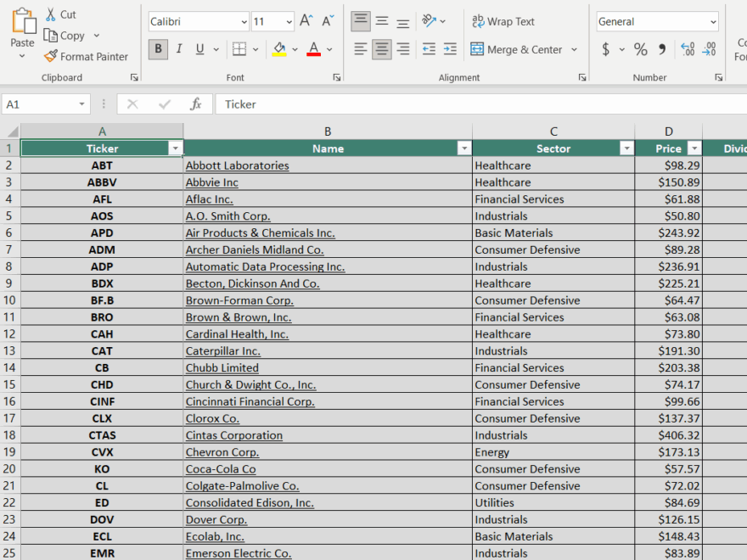Open the Abbott Laboratories link

(x=237, y=165)
